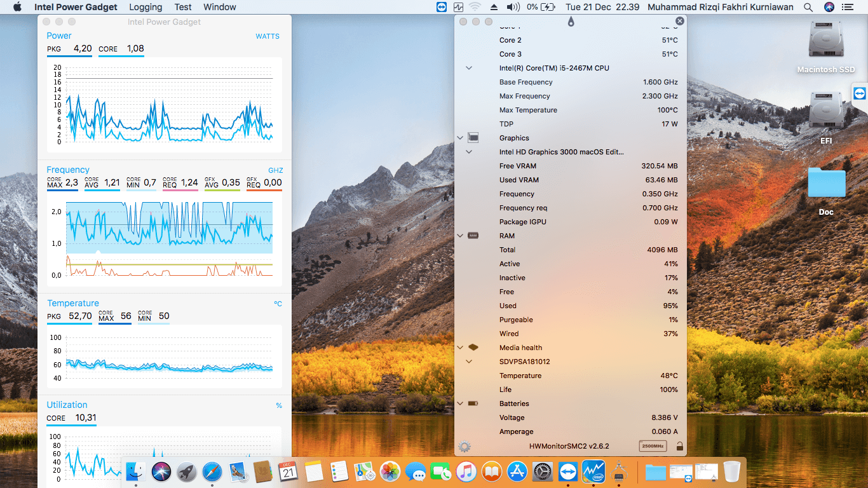
Task: Open System Preferences from the Dock
Action: coord(543,471)
